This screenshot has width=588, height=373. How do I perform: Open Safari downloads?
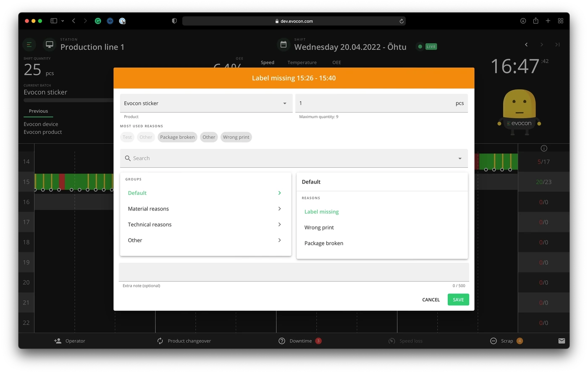[x=523, y=21]
